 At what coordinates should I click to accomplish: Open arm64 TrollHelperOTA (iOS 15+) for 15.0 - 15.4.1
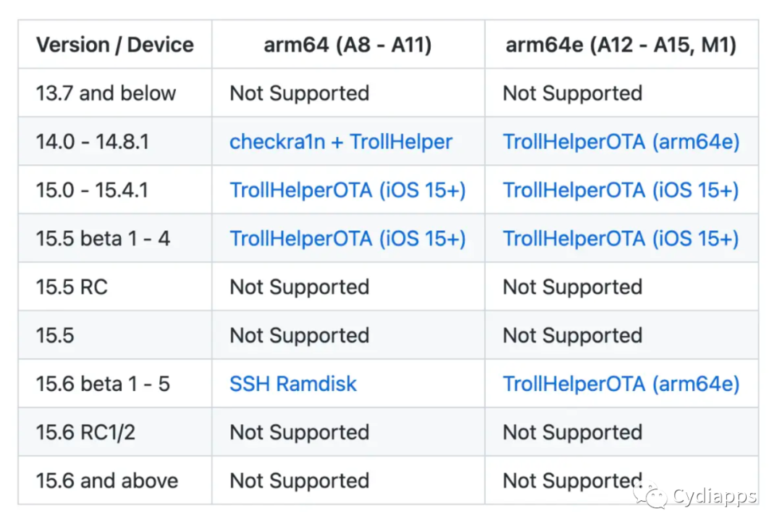[348, 190]
